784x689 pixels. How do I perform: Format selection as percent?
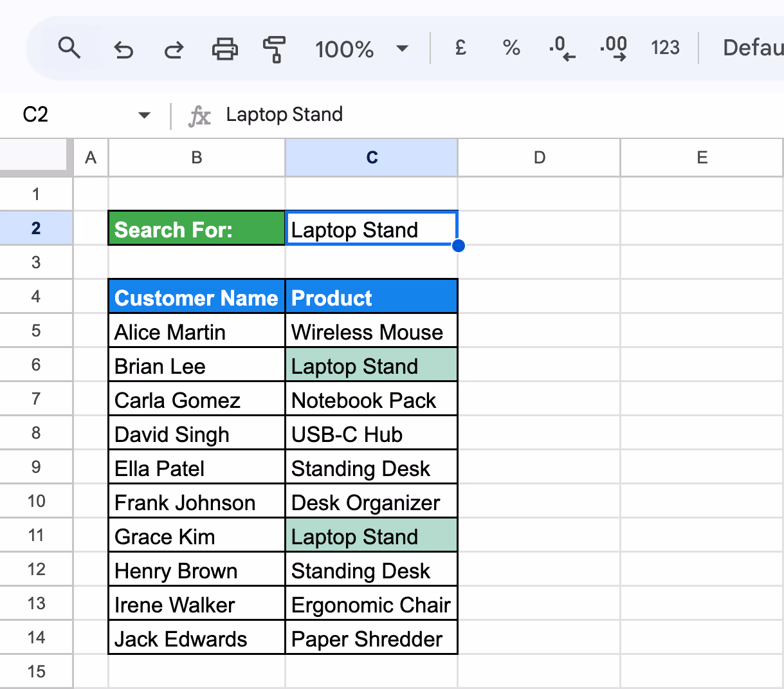point(511,48)
